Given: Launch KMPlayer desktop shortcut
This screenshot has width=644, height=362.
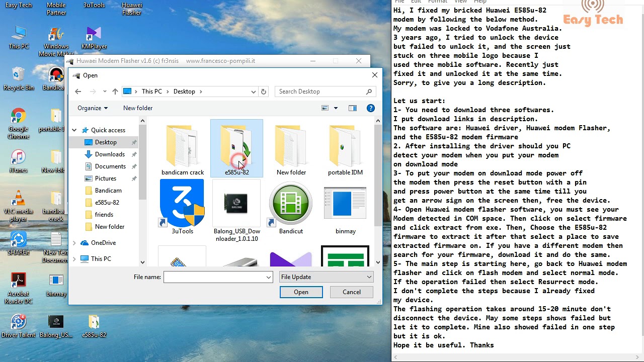Looking at the screenshot, I should pyautogui.click(x=94, y=37).
